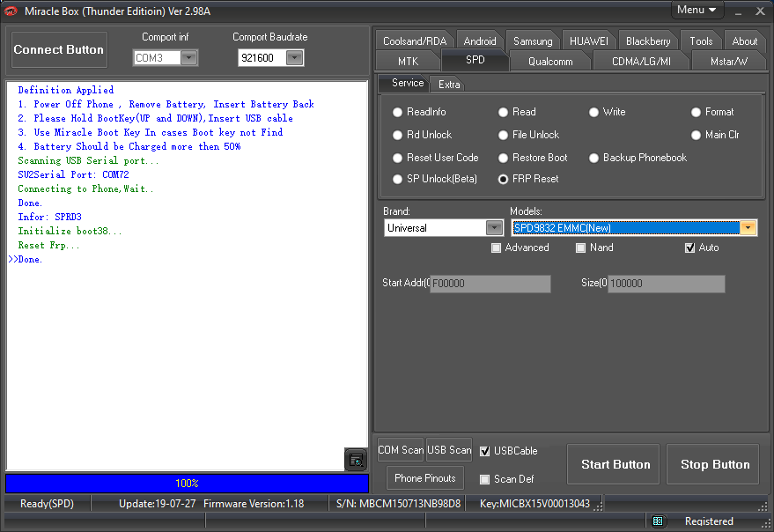The width and height of the screenshot is (774, 532).
Task: Click the status bar grid icon near Registered
Action: pos(658,521)
